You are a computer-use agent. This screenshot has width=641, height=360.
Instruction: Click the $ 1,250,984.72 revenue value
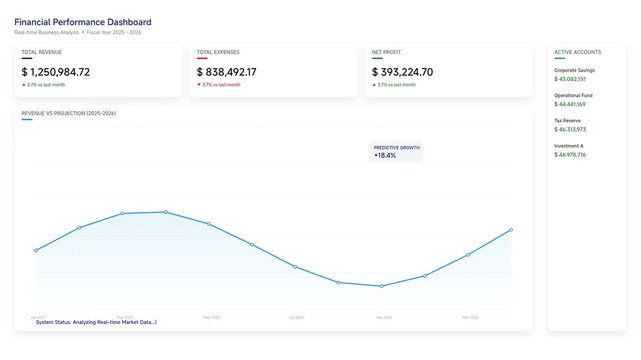tap(56, 72)
